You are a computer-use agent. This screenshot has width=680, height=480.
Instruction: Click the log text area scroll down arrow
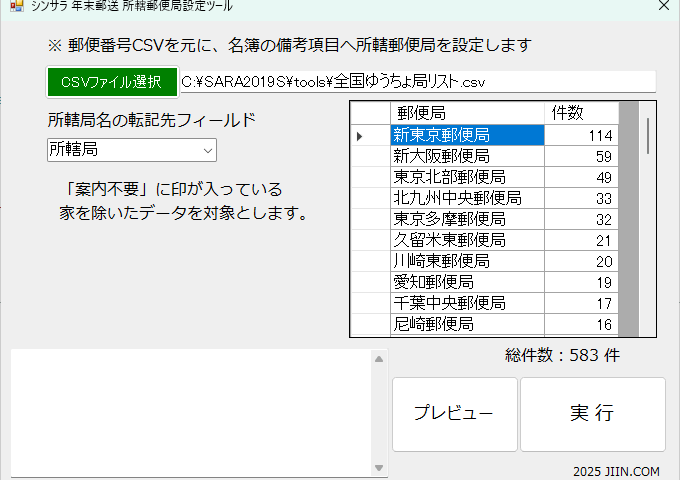(x=378, y=467)
